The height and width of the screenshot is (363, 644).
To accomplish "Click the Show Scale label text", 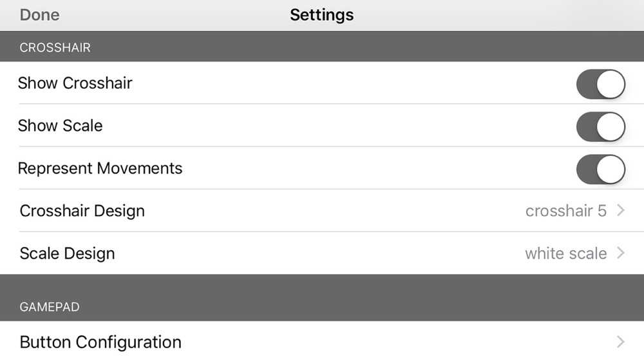I will 61,125.
